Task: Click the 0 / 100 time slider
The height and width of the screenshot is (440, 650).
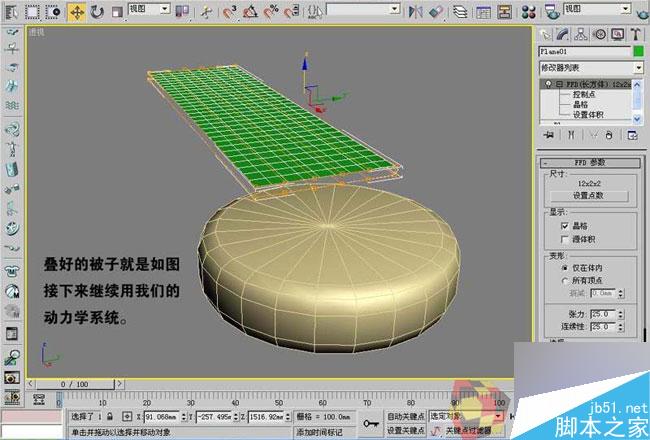Action: (75, 384)
